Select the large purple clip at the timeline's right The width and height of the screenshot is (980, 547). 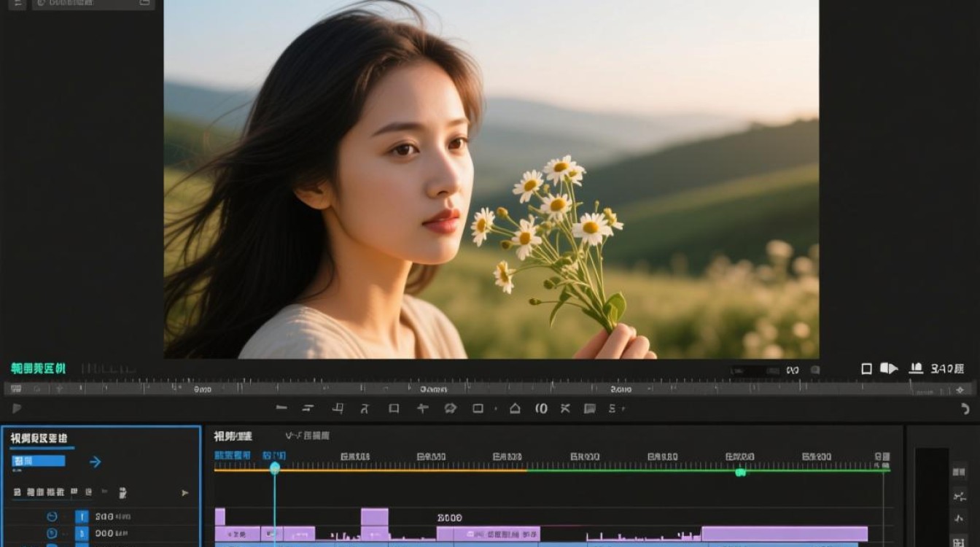coord(785,534)
